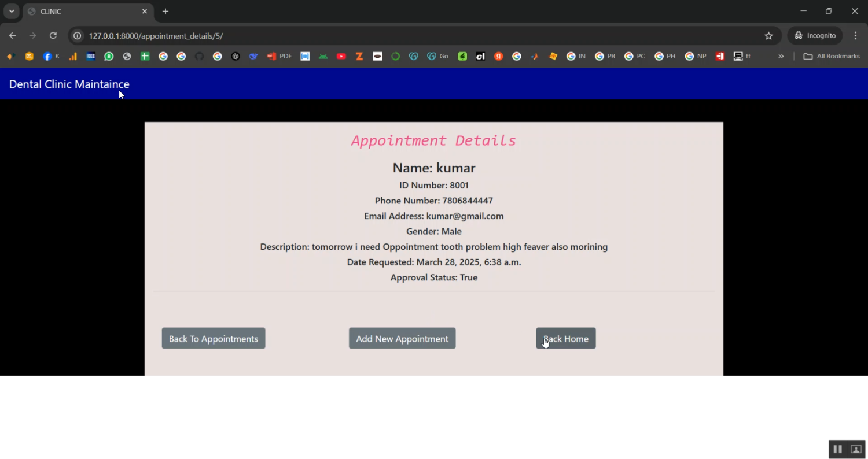Open the tab search dropdown arrow
Viewport: 868px width, 459px height.
[x=12, y=12]
